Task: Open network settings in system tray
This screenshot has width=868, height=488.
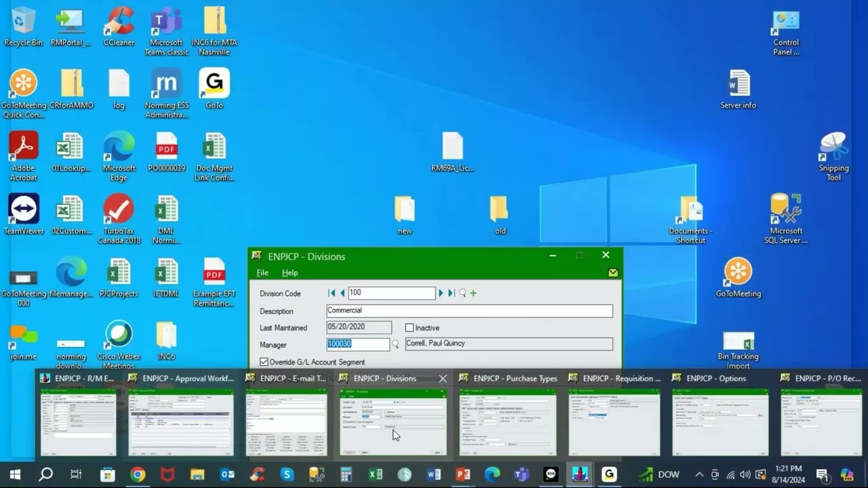Action: 730,474
